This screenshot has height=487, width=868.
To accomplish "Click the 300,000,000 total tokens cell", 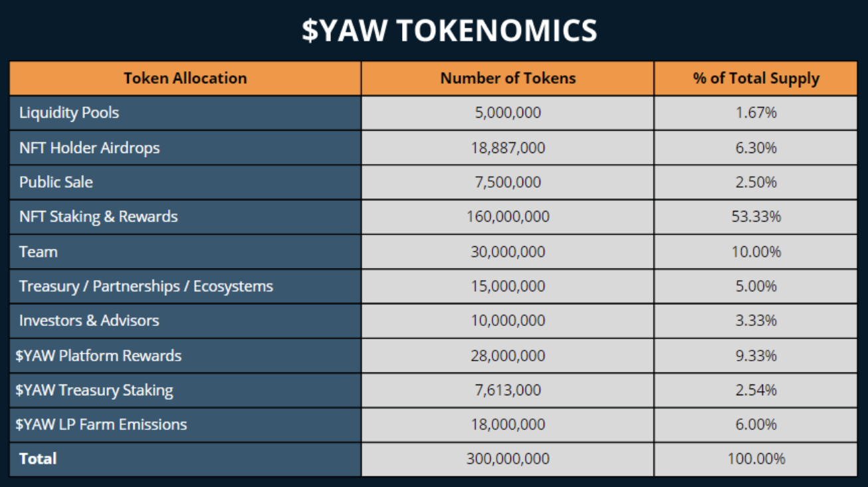I will pyautogui.click(x=508, y=459).
